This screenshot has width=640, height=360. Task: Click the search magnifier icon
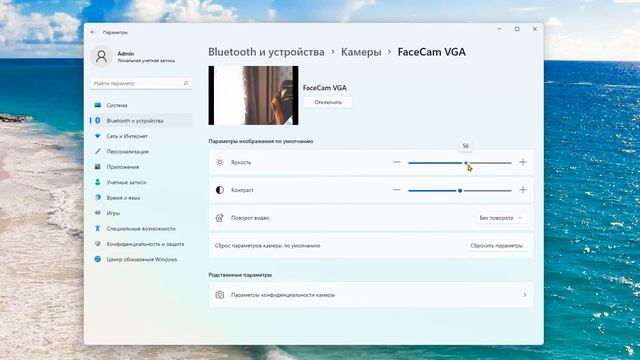(186, 83)
